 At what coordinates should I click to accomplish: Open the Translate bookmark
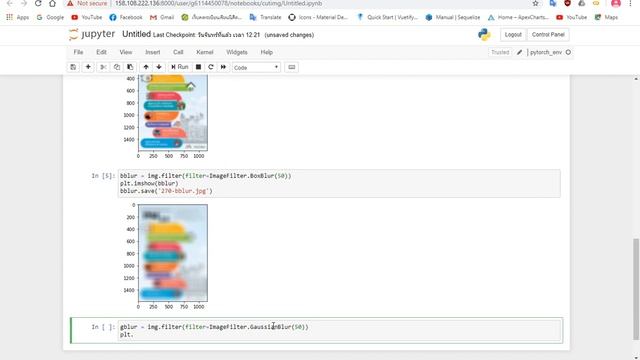click(265, 17)
